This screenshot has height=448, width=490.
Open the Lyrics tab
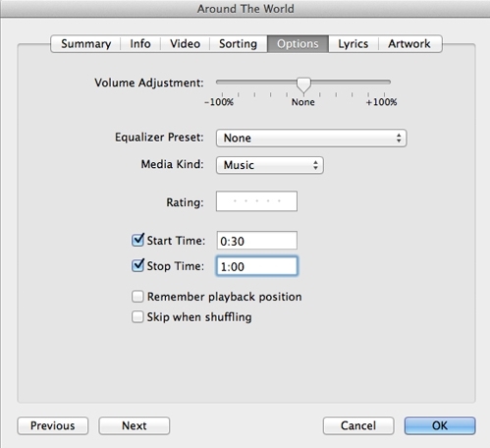pyautogui.click(x=354, y=44)
